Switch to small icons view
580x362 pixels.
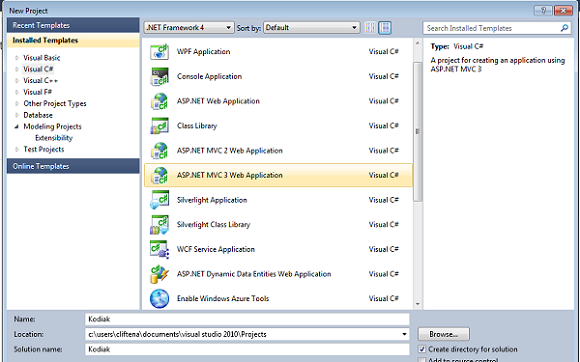pyautogui.click(x=370, y=28)
